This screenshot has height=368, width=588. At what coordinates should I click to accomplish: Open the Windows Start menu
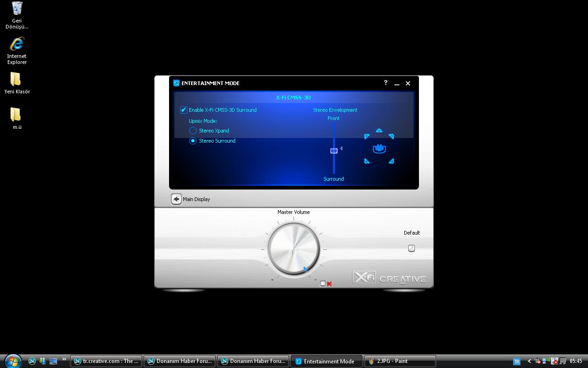tap(12, 361)
